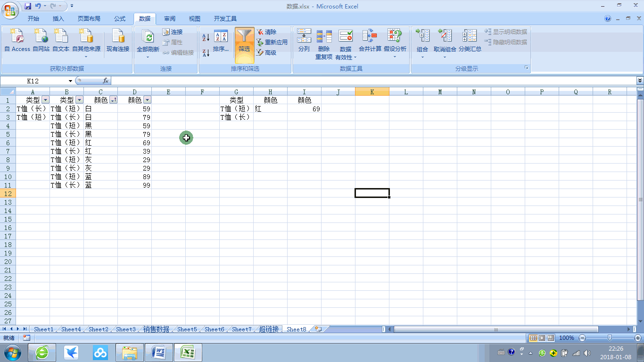This screenshot has height=362, width=644.
Task: Click the From Access import icon
Action: (17, 40)
